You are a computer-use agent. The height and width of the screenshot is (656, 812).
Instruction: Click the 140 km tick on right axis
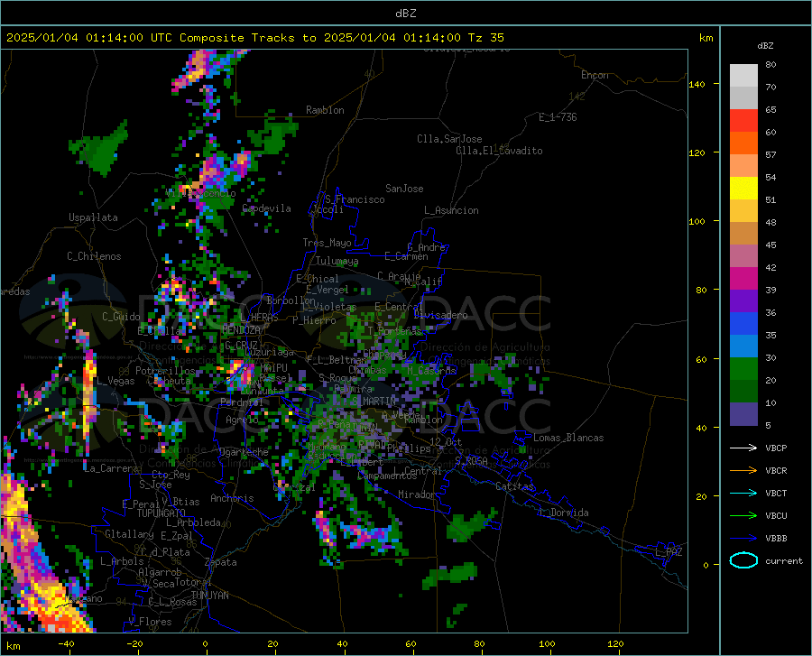pos(697,85)
